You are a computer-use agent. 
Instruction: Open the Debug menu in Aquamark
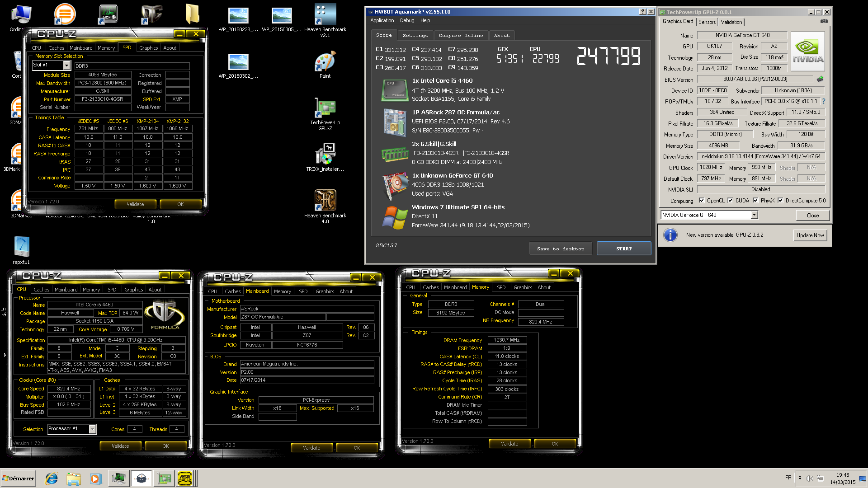pyautogui.click(x=407, y=20)
